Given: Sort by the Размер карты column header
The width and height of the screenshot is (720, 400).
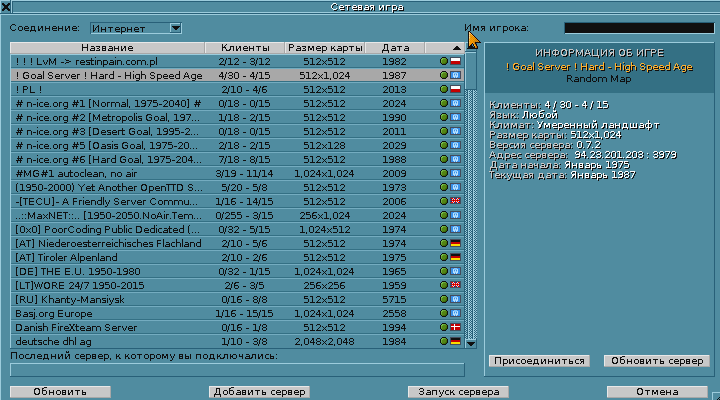Looking at the screenshot, I should (325, 48).
